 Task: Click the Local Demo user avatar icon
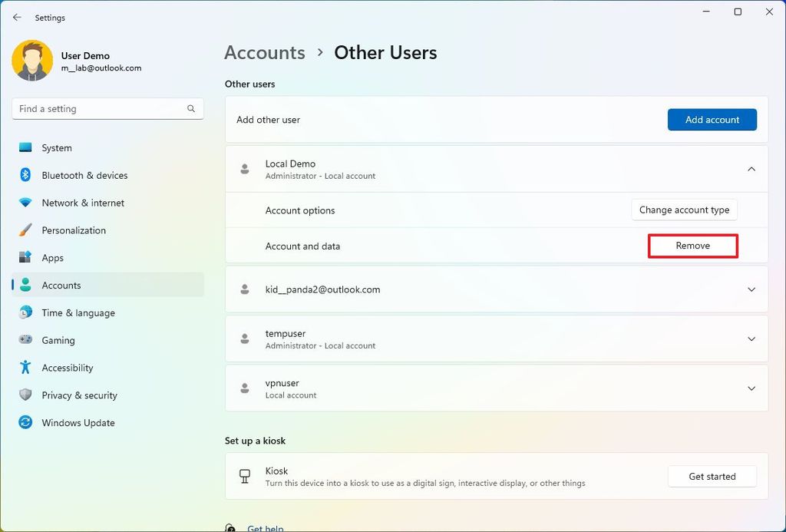pyautogui.click(x=245, y=169)
